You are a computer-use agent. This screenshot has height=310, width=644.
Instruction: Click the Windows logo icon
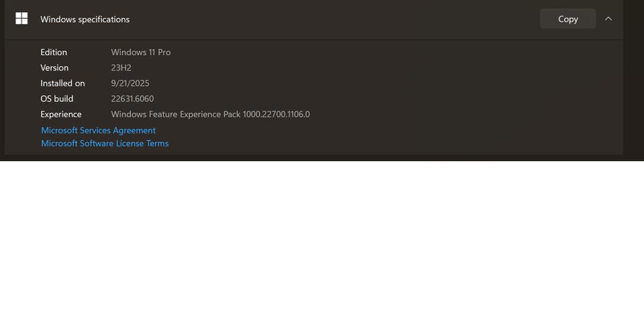click(21, 19)
